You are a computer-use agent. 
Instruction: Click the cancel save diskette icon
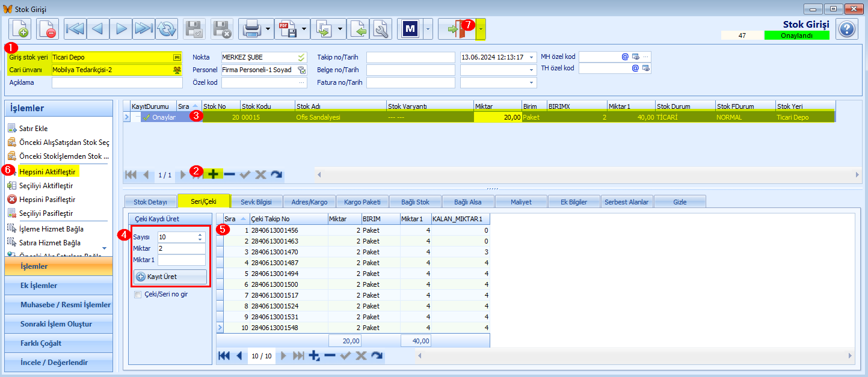click(222, 29)
